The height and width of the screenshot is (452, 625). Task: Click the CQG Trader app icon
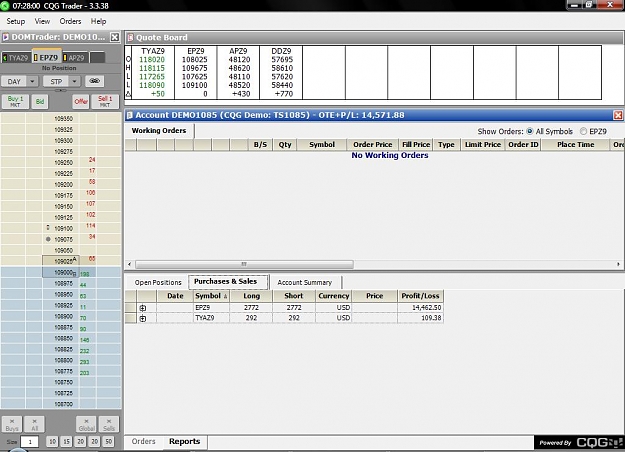click(x=4, y=5)
